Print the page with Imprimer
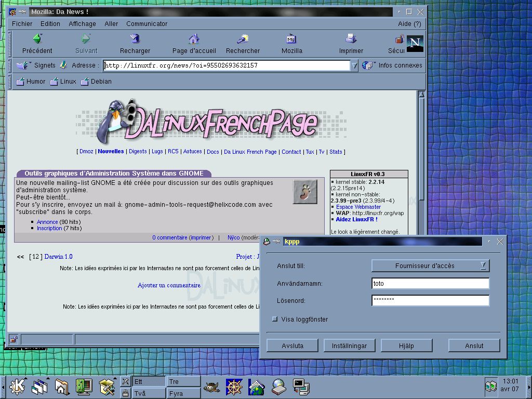 pyautogui.click(x=351, y=38)
